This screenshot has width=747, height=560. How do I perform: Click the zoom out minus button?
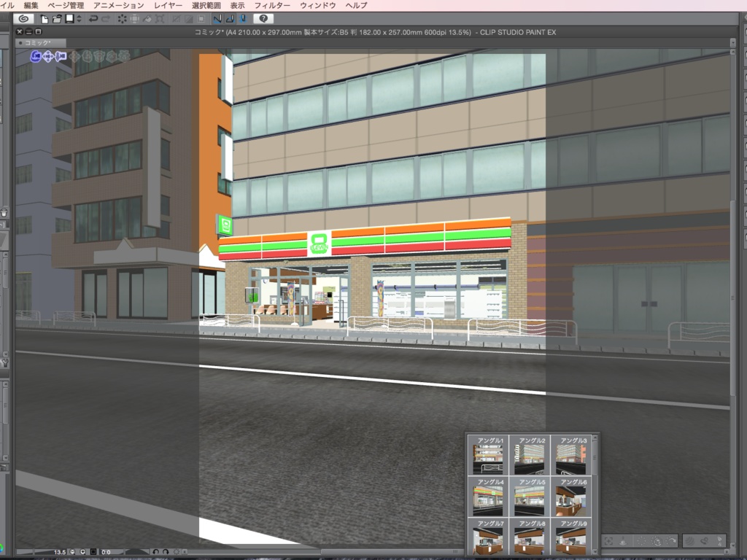(72, 552)
